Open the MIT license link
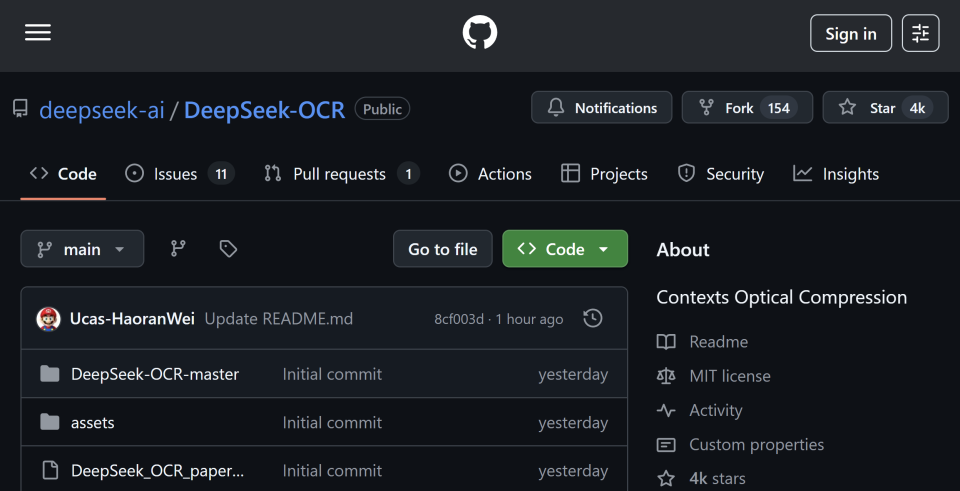This screenshot has height=491, width=960. tap(730, 376)
